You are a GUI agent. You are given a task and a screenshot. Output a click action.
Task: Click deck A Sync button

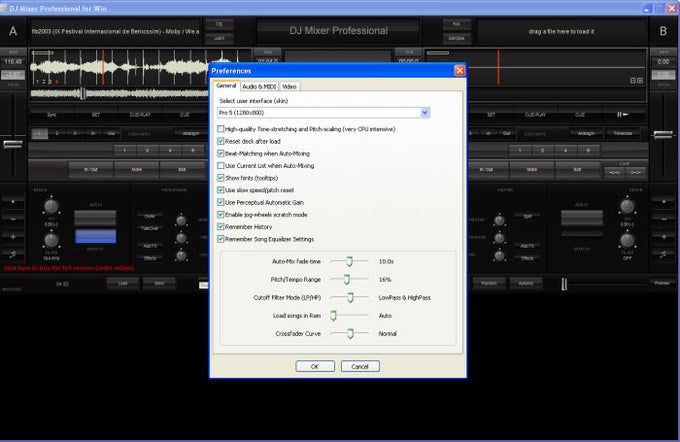52,115
